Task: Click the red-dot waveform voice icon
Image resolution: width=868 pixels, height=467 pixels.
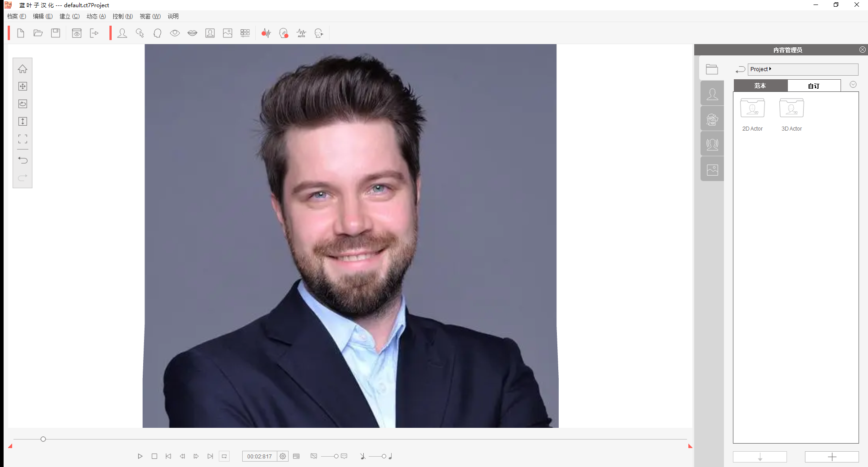Action: 266,33
